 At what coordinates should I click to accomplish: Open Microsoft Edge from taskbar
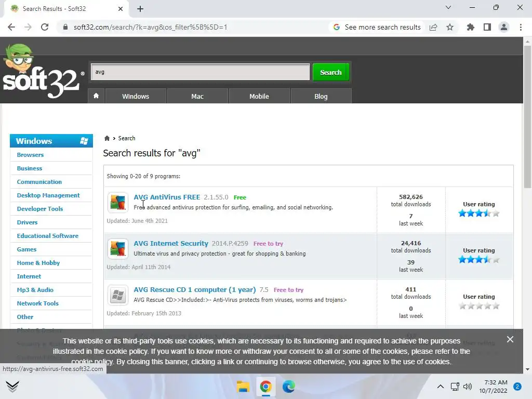coord(289,387)
